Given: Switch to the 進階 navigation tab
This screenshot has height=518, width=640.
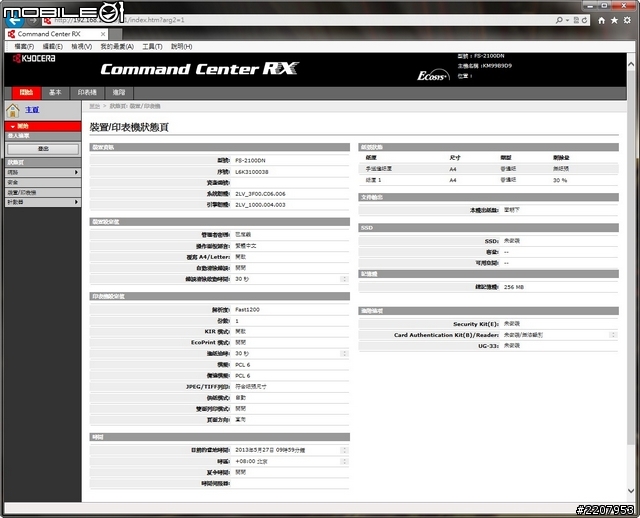Looking at the screenshot, I should click(119, 93).
